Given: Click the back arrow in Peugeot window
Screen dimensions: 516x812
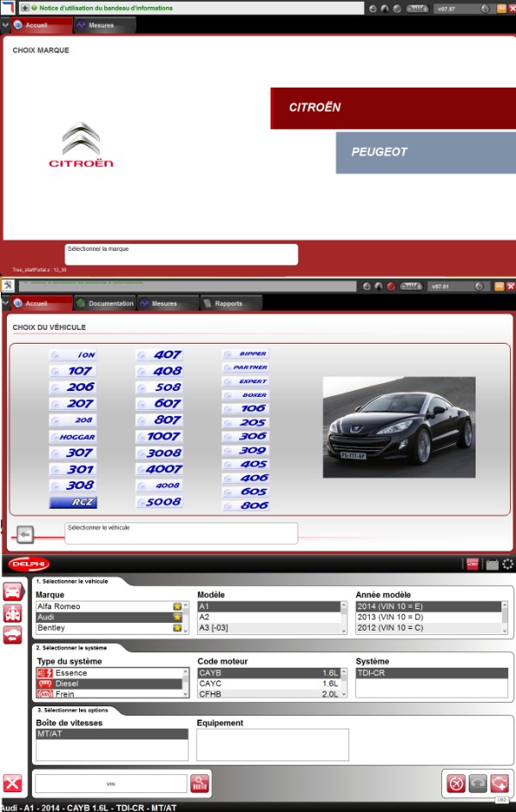Looking at the screenshot, I should 25,534.
